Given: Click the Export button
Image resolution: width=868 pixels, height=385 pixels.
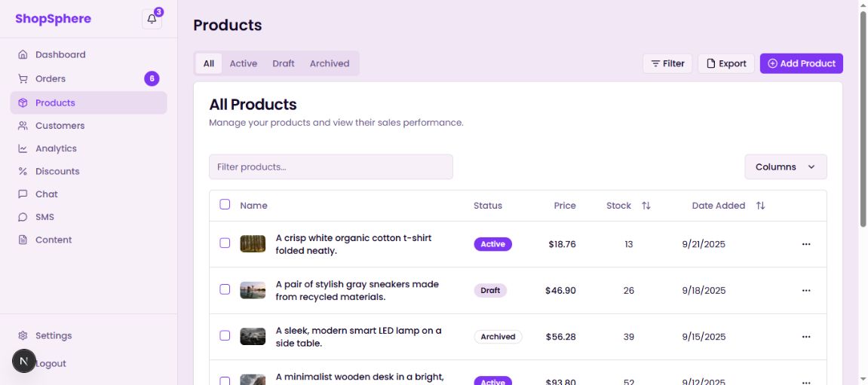Looking at the screenshot, I should (x=725, y=64).
